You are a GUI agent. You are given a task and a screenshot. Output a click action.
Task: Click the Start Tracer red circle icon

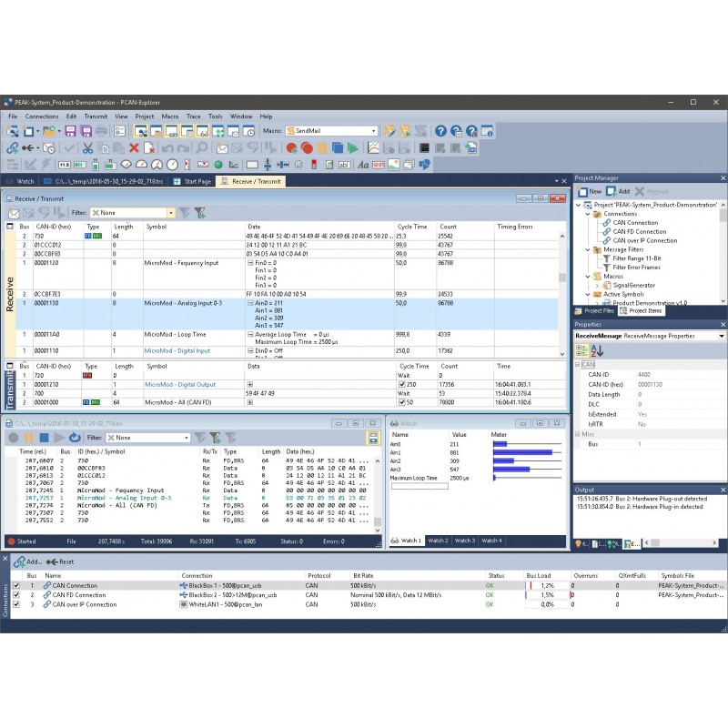(x=291, y=148)
